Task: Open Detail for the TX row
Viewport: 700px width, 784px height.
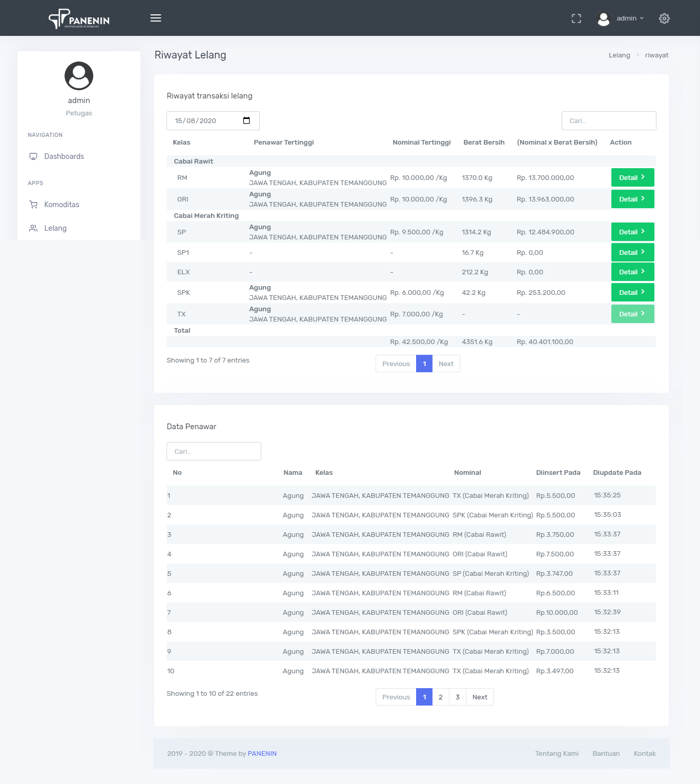Action: [632, 314]
